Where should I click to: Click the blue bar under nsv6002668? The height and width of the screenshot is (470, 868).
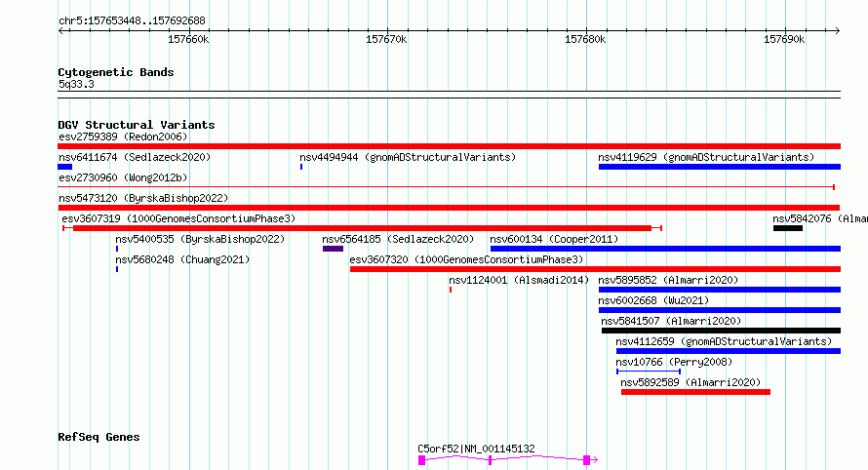click(x=720, y=310)
